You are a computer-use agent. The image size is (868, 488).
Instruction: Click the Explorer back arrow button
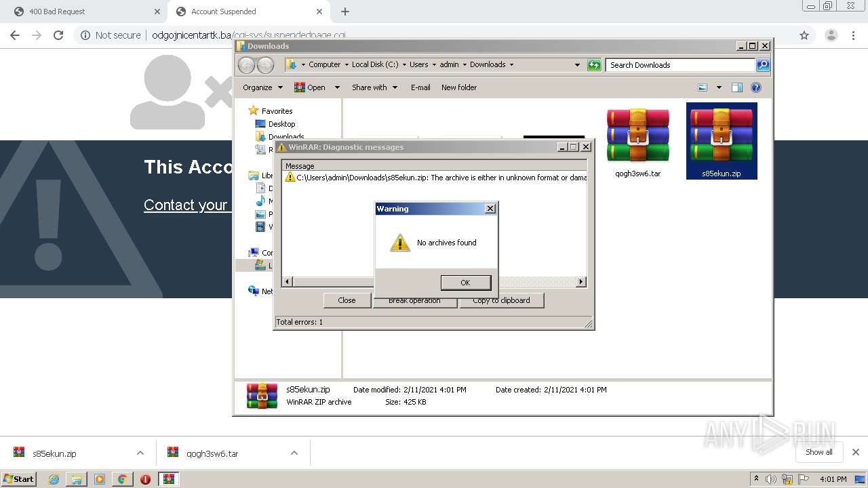tap(247, 65)
